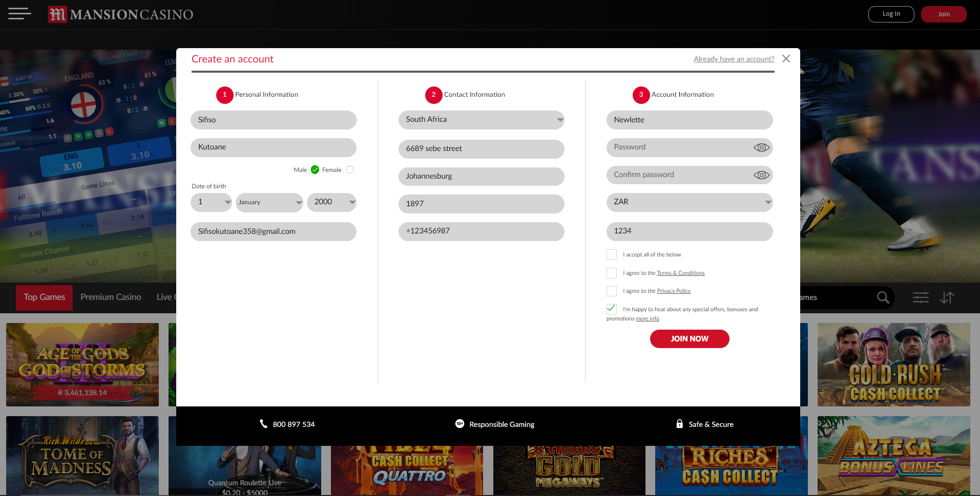Click the JOIN NOW button
This screenshot has width=980, height=496.
point(690,339)
